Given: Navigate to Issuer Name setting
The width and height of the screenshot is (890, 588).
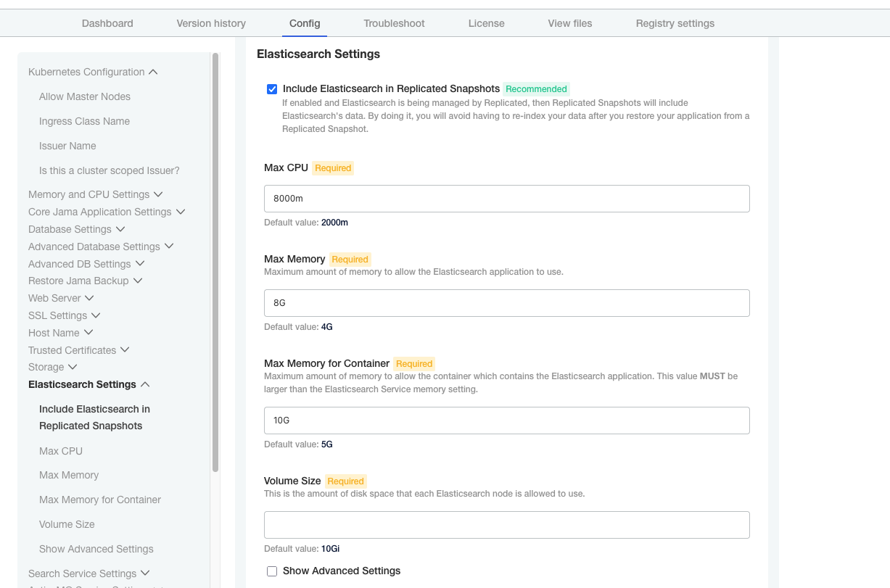Looking at the screenshot, I should pyautogui.click(x=67, y=146).
